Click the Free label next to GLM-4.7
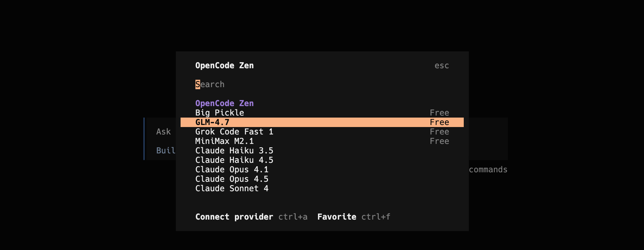Image resolution: width=644 pixels, height=250 pixels. coord(439,122)
